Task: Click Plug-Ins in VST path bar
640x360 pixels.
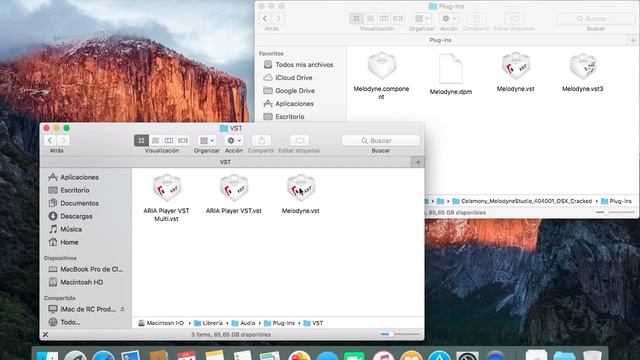Action: (x=280, y=323)
